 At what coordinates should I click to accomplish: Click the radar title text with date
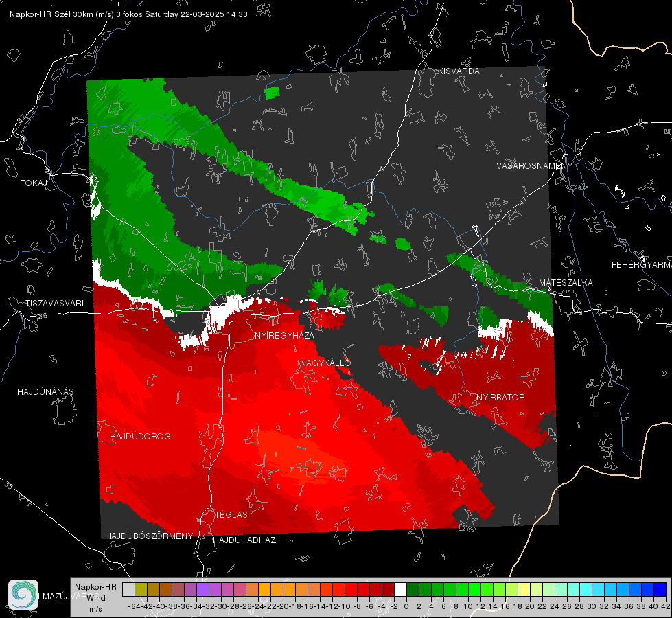pos(128,14)
